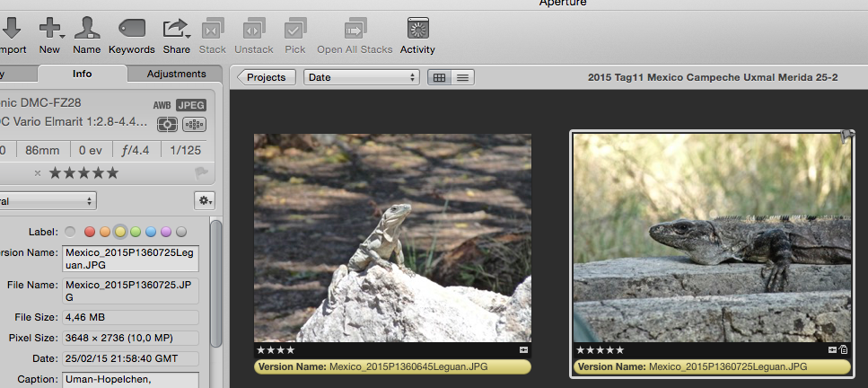
Task: Click the AWB white balance indicator
Action: point(162,105)
